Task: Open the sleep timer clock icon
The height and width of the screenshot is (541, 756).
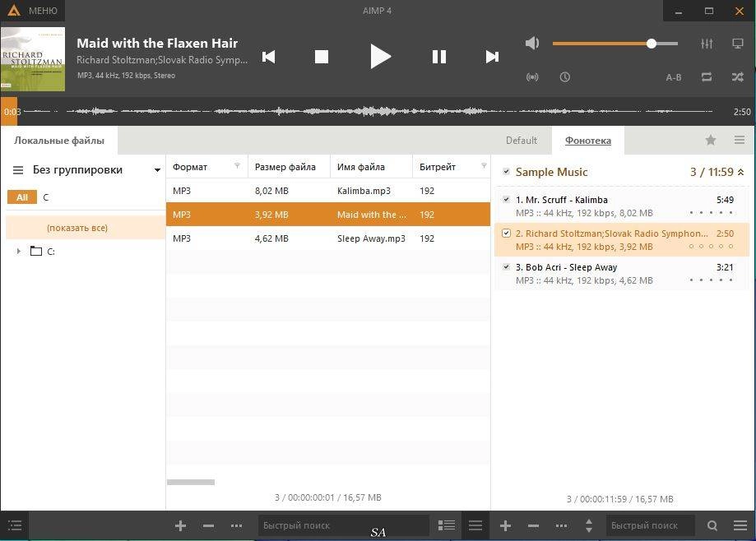Action: coord(564,77)
